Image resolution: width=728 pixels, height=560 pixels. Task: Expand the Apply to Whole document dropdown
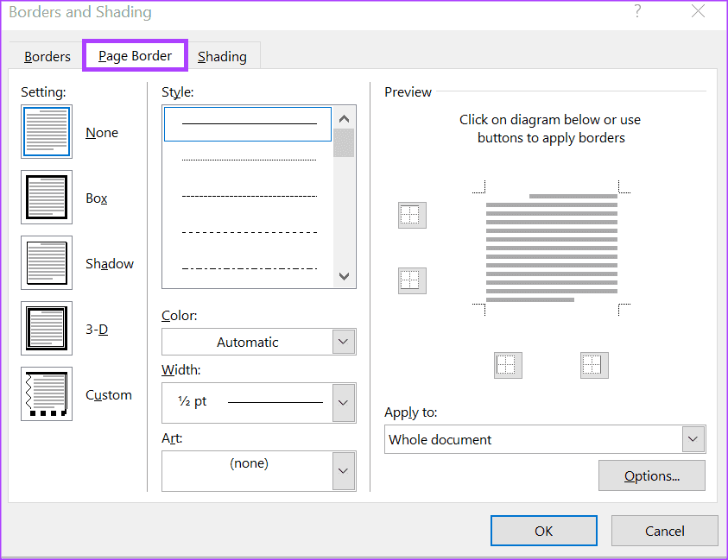click(693, 439)
